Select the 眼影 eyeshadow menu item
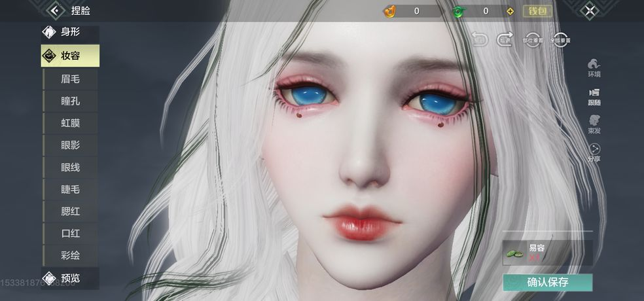 (x=70, y=145)
